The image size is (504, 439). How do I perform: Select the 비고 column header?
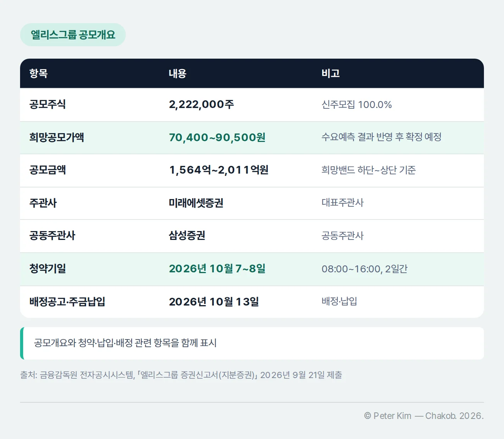point(331,73)
